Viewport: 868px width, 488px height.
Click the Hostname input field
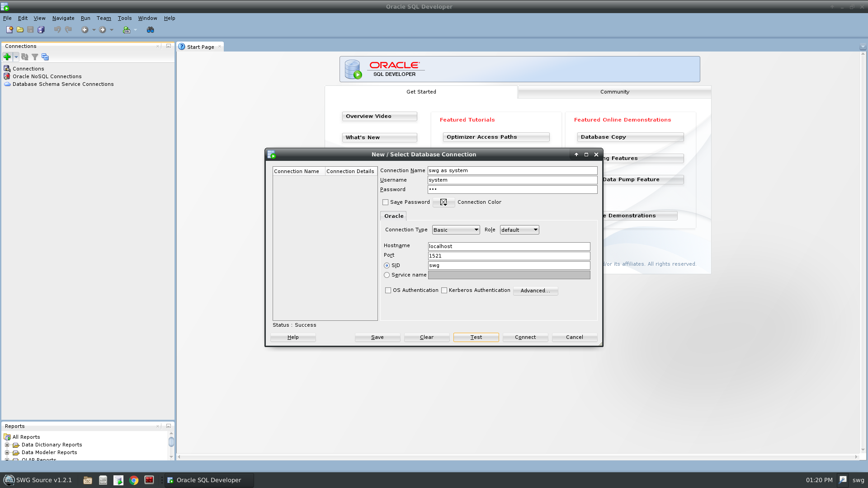pos(509,247)
